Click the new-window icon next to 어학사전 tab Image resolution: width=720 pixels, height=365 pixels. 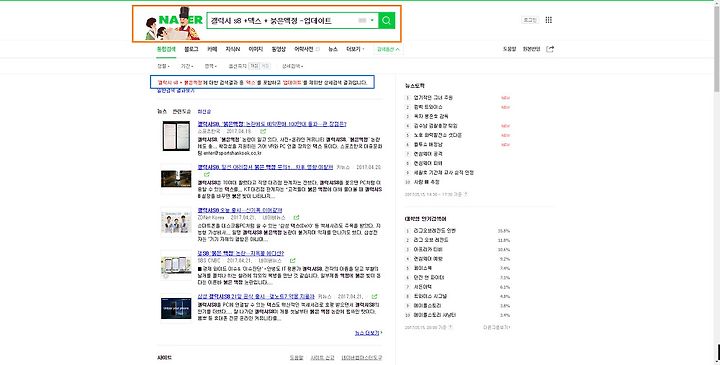[x=318, y=49]
